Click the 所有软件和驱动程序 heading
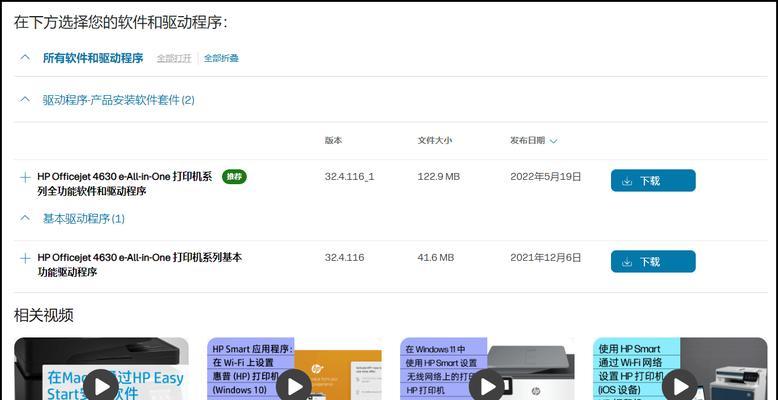This screenshot has width=778, height=400. 93,58
